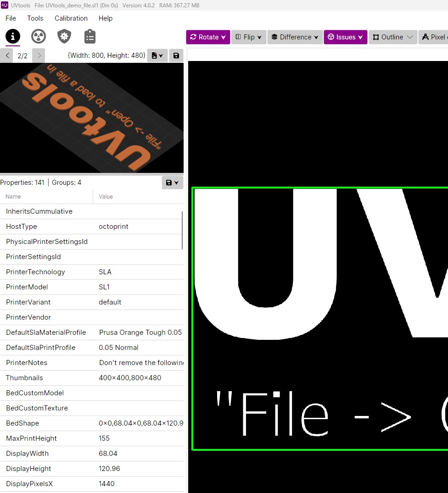448x493 pixels.
Task: Open the Tools menu
Action: pos(35,18)
